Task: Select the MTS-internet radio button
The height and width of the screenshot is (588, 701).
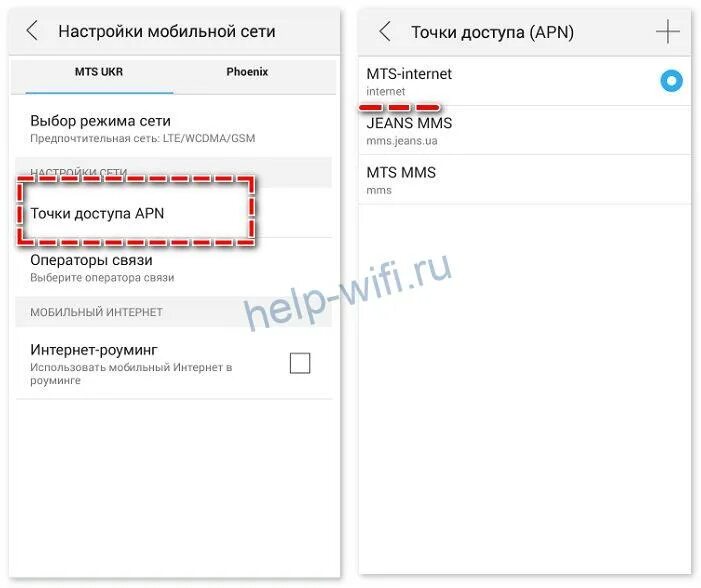Action: point(671,81)
